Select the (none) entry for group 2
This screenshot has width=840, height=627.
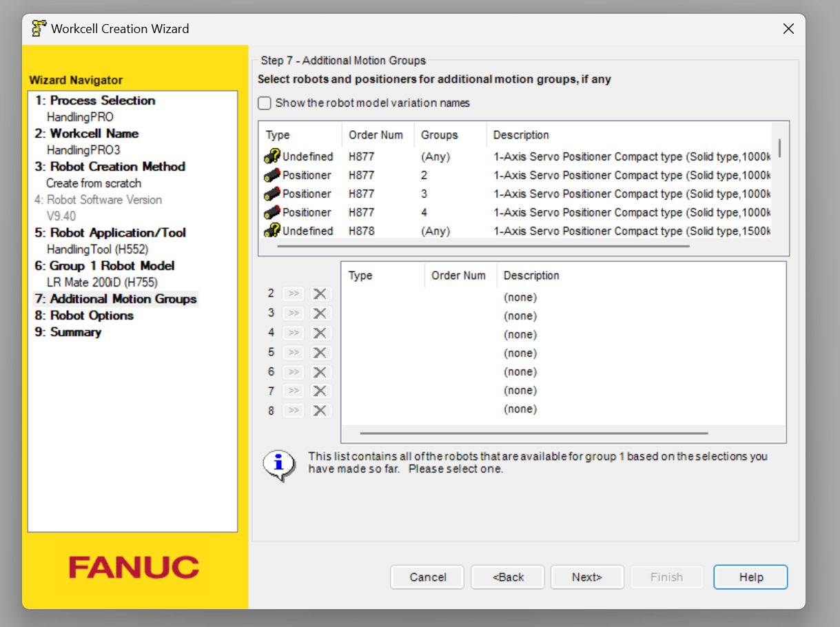[520, 298]
